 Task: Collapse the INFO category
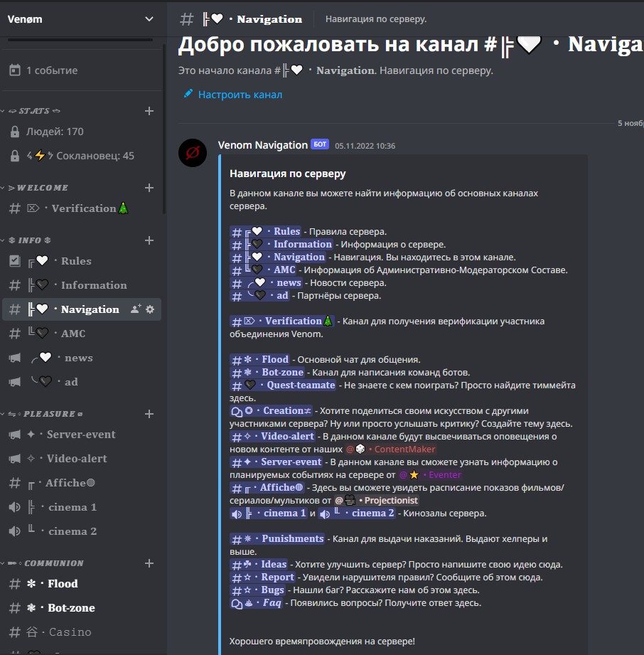(30, 240)
